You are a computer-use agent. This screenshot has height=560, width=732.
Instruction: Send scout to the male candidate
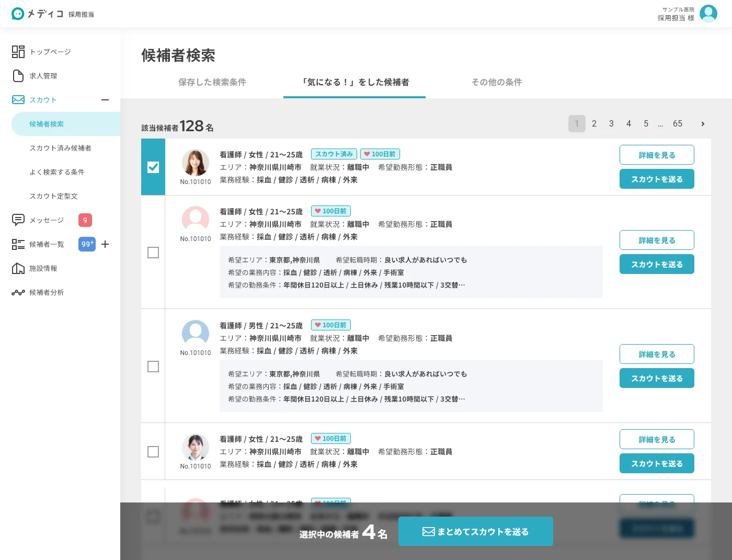657,378
